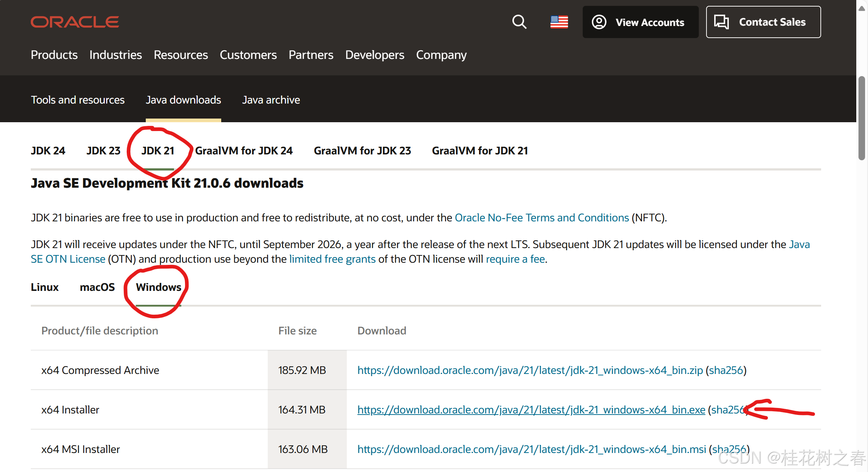Viewport: 868px width, 472px height.
Task: Open the Developers menu
Action: (x=375, y=55)
